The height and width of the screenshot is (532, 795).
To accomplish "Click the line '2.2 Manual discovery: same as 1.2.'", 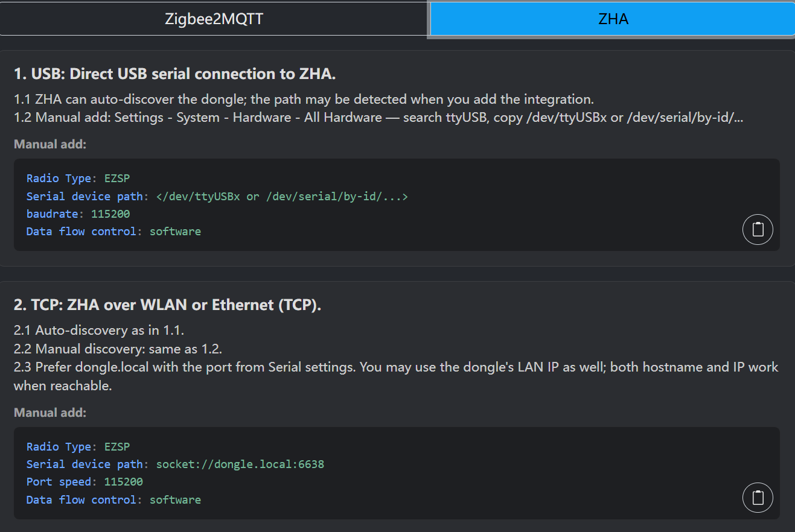I will point(118,349).
